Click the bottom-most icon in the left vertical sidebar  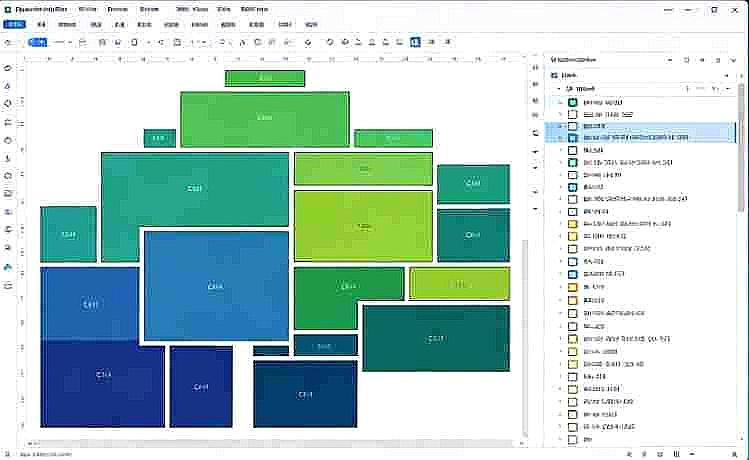8,285
